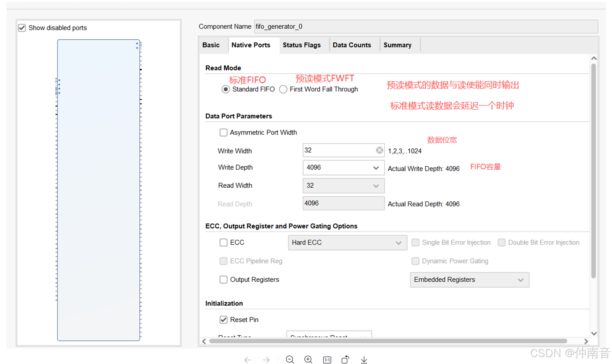Check the Output Registers option

(223, 280)
